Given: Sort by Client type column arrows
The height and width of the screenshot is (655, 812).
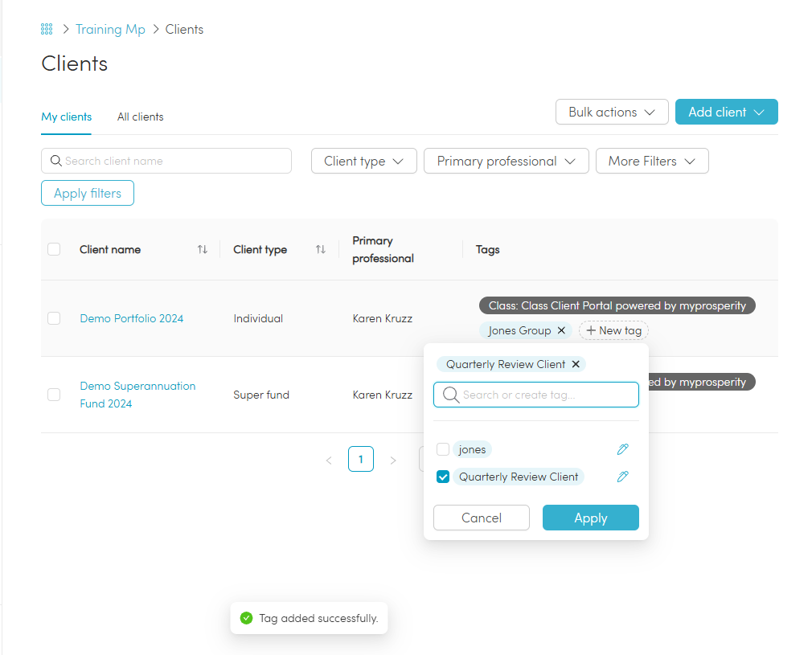Looking at the screenshot, I should point(321,250).
